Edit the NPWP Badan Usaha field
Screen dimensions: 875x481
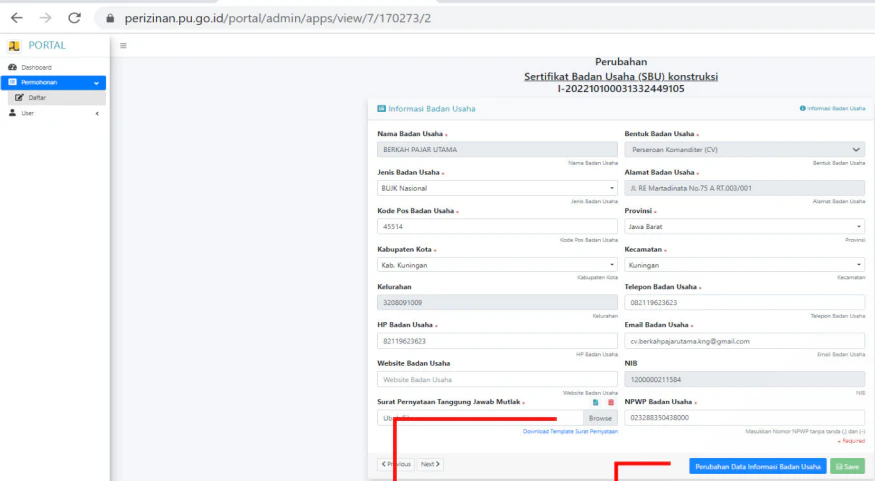[x=744, y=417]
